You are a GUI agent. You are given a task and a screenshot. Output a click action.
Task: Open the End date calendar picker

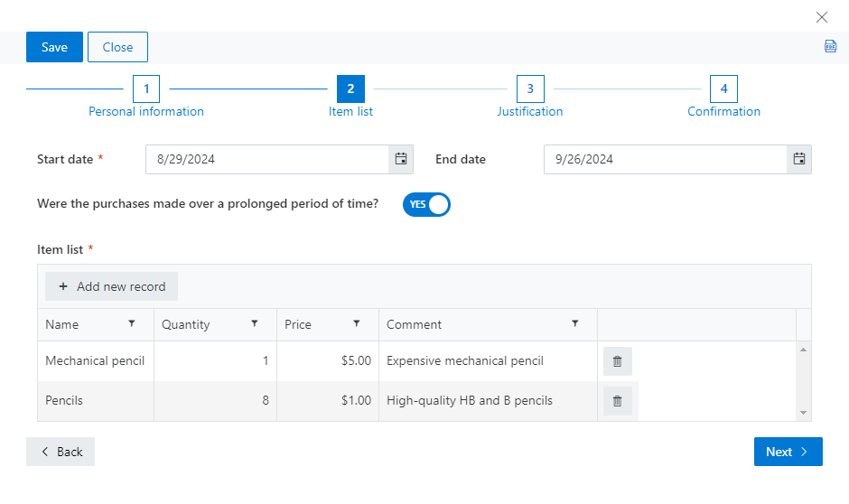(799, 159)
